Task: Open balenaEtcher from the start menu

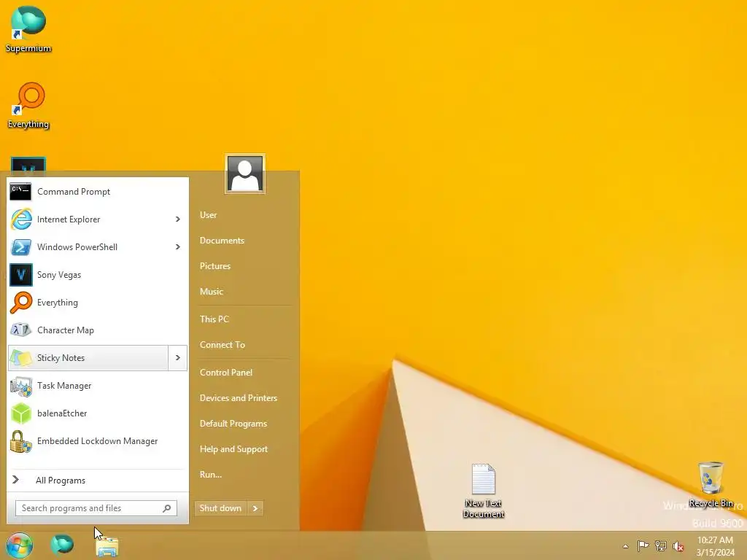Action: 98,413
